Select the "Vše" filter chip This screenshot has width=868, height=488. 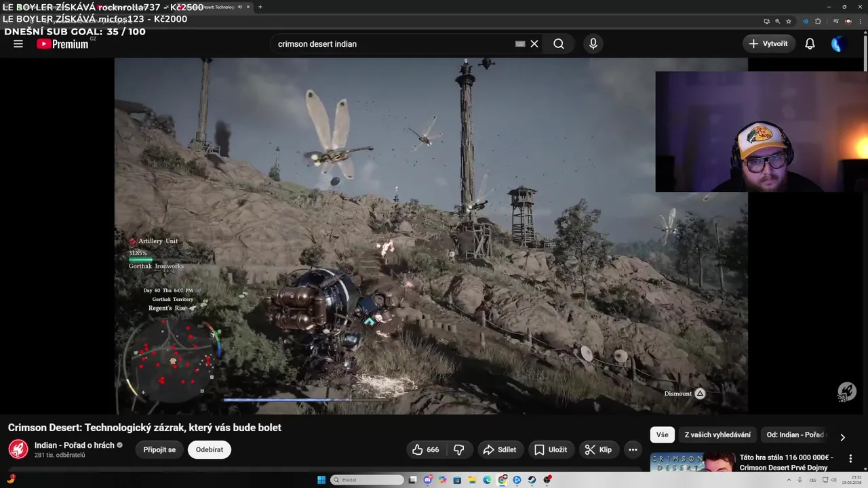coord(662,434)
